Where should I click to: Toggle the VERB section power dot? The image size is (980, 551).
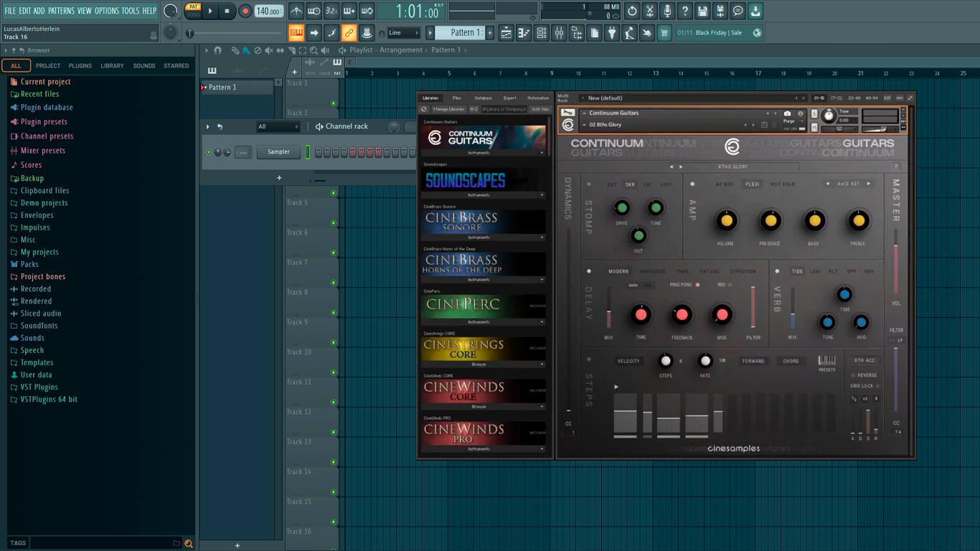click(x=778, y=271)
